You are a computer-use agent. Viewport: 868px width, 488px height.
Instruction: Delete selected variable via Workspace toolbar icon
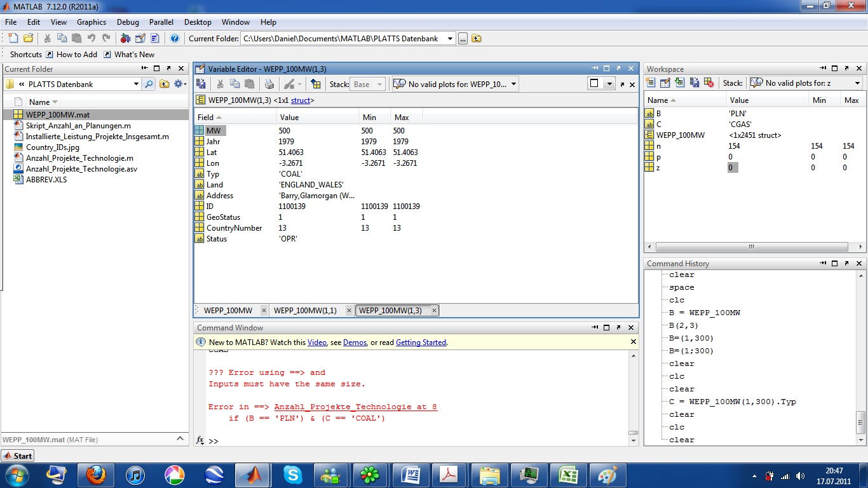(x=709, y=83)
